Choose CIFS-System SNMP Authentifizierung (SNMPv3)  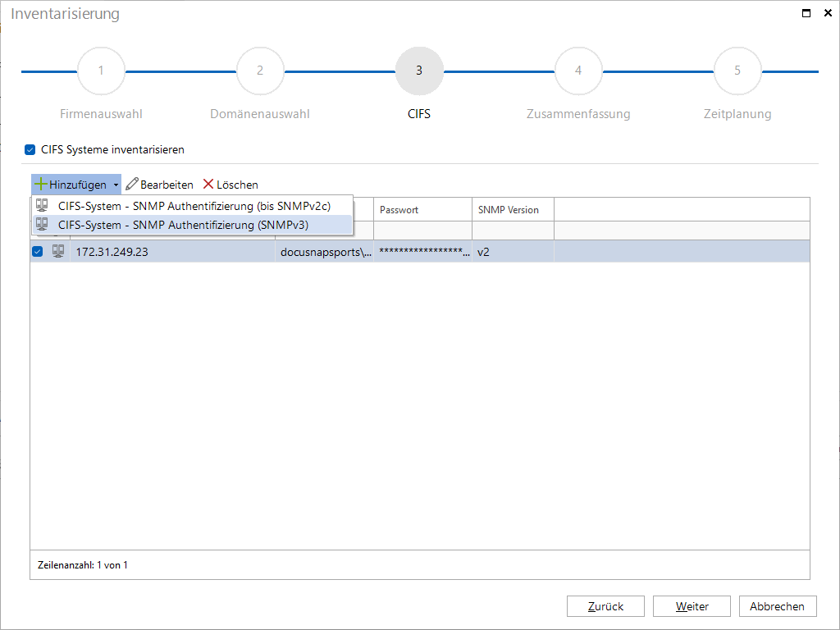(x=193, y=225)
